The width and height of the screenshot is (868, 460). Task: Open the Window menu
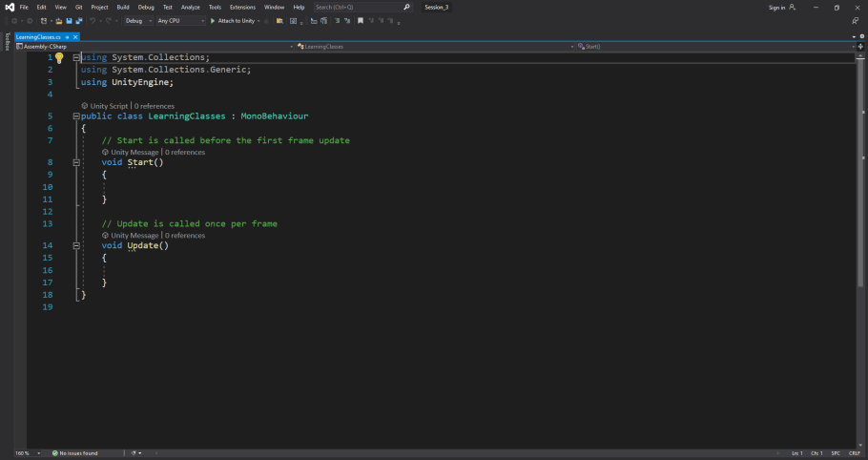tap(274, 8)
